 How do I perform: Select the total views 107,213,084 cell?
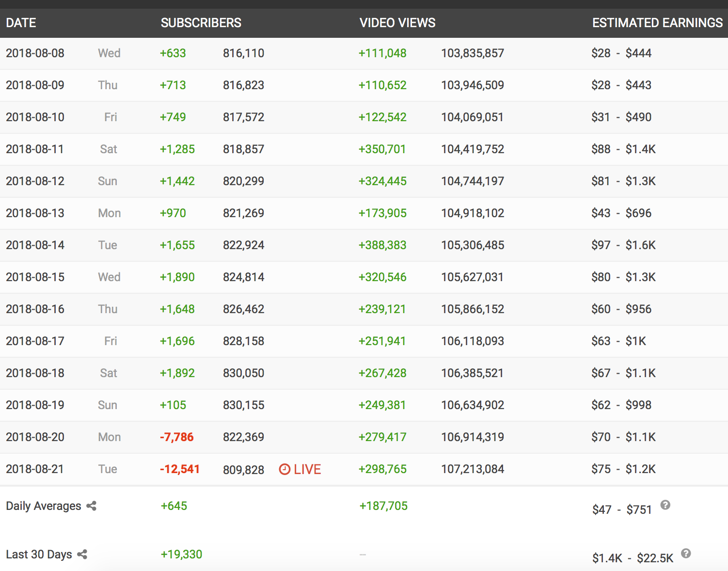pos(472,469)
